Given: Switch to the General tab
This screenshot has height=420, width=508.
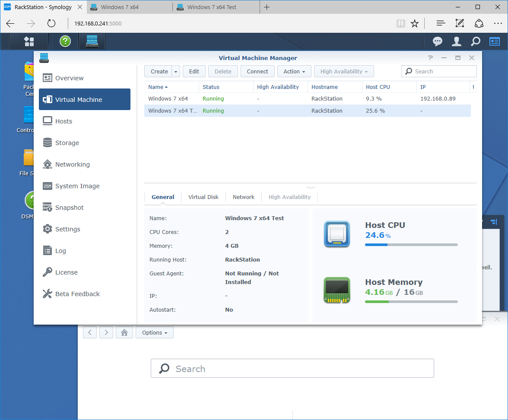Looking at the screenshot, I should [163, 197].
